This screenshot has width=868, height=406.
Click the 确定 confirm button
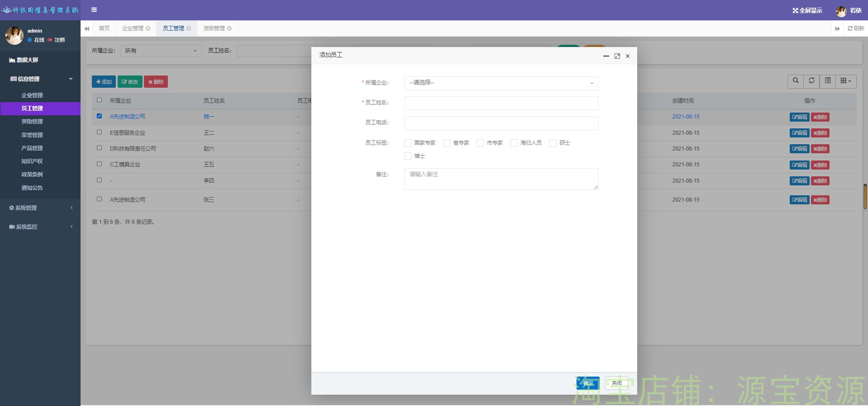(588, 383)
